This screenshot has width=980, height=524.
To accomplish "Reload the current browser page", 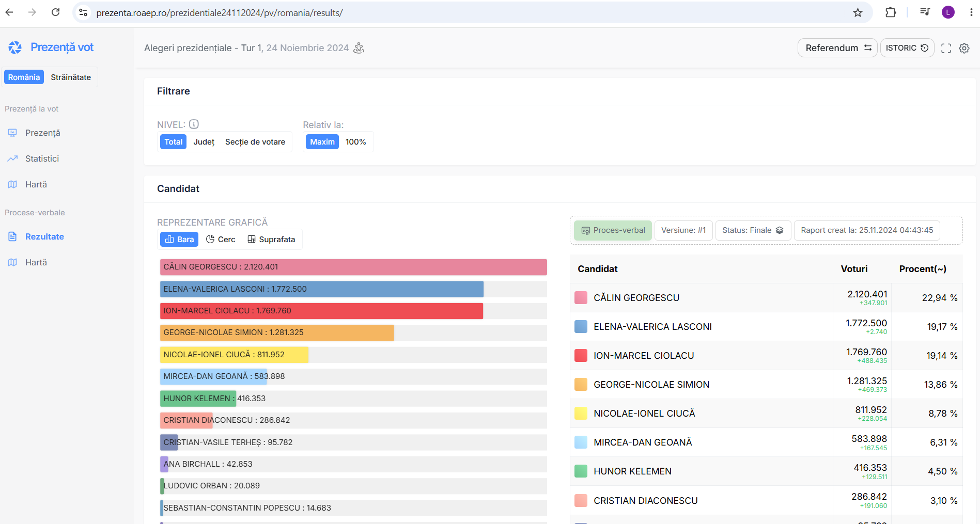I will 56,12.
